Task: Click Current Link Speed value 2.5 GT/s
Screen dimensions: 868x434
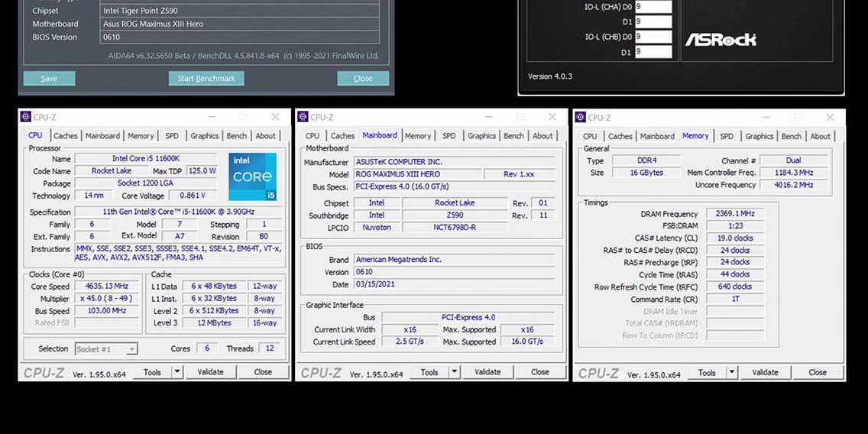Action: (x=410, y=342)
